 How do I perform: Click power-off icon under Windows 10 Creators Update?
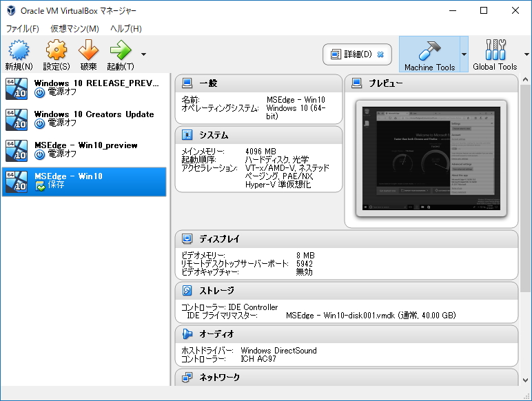pos(40,124)
